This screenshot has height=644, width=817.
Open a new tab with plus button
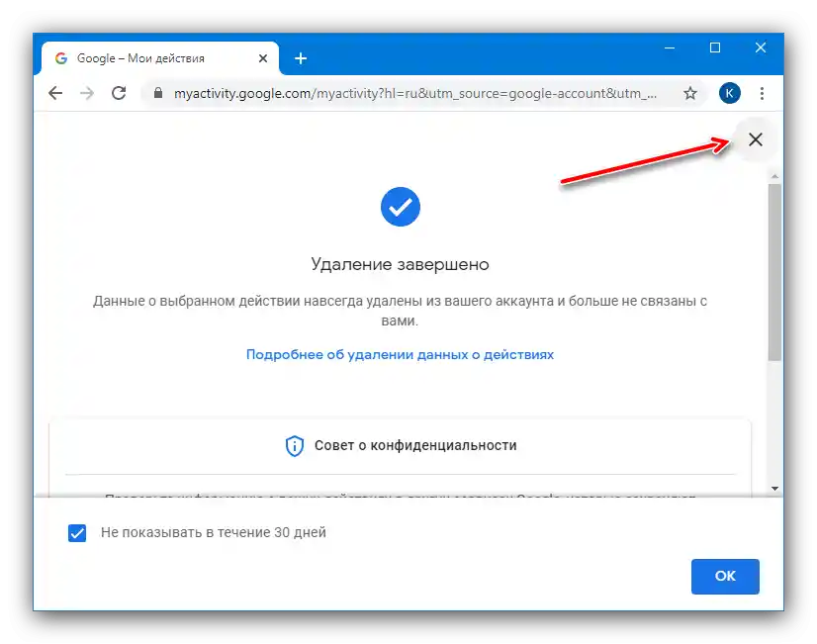click(x=301, y=58)
